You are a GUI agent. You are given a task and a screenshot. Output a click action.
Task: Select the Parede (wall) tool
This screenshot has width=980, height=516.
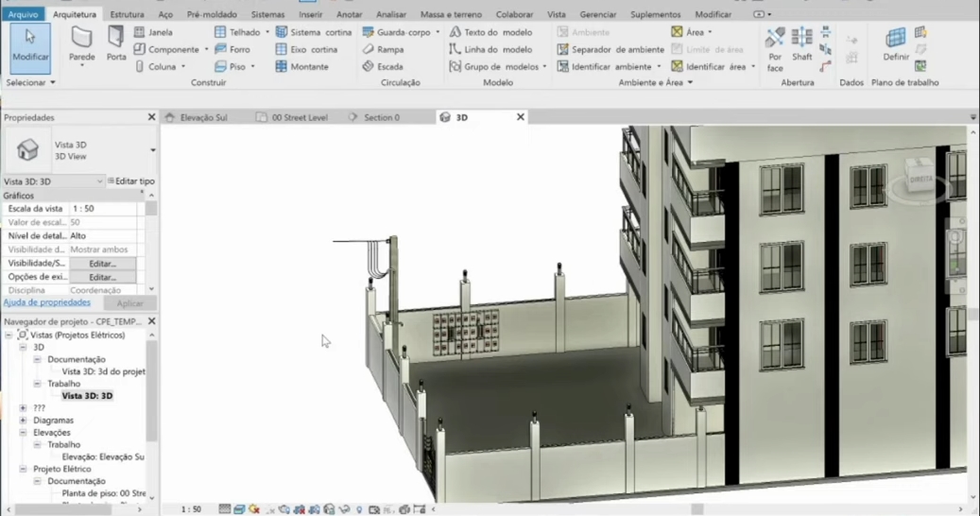click(82, 44)
